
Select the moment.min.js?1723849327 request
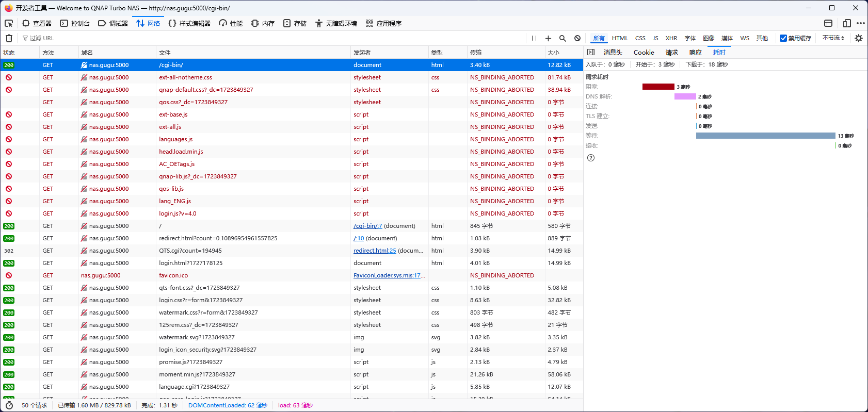click(292, 374)
